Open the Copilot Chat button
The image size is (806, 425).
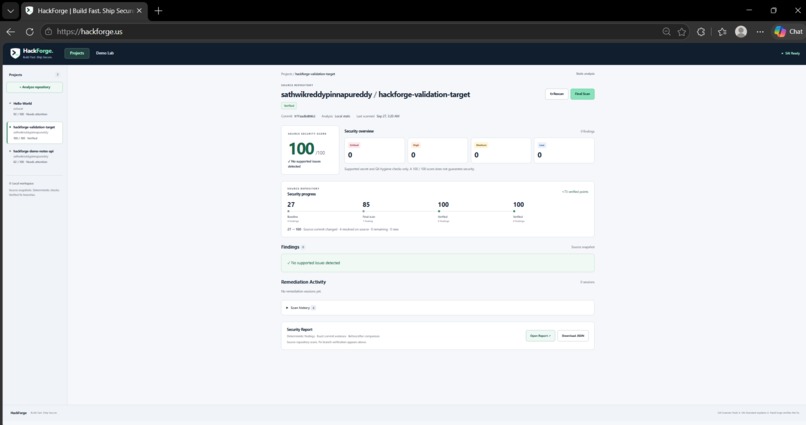click(789, 31)
